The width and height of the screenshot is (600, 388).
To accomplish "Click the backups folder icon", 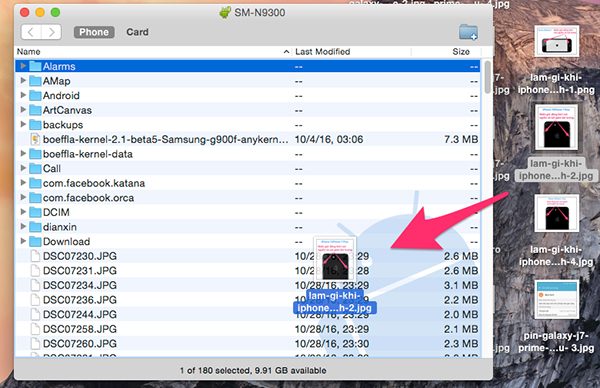I will click(35, 125).
